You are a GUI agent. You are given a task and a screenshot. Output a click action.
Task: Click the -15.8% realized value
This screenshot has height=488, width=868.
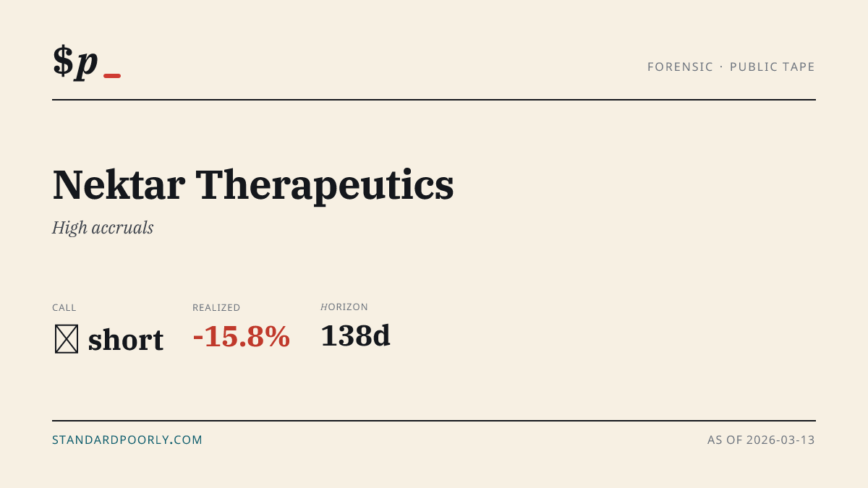click(241, 336)
